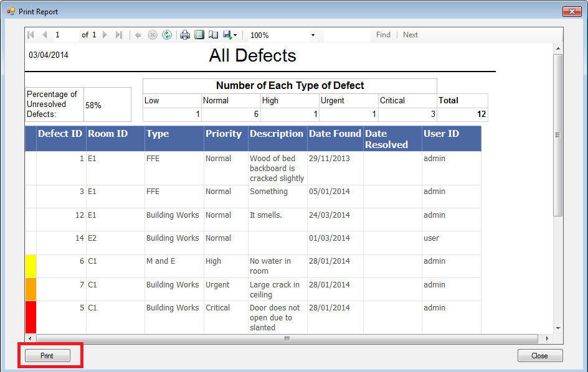Image resolution: width=588 pixels, height=372 pixels.
Task: Click the current page number field
Action: pyautogui.click(x=66, y=35)
